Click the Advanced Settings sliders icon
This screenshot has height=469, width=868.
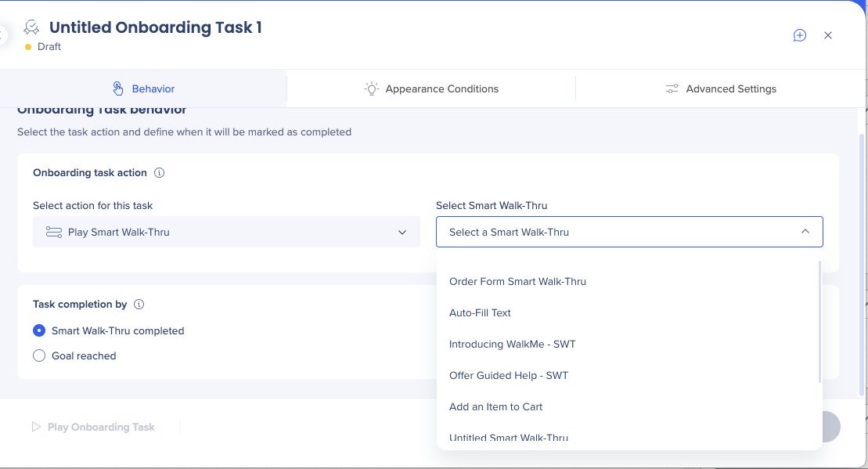click(672, 88)
